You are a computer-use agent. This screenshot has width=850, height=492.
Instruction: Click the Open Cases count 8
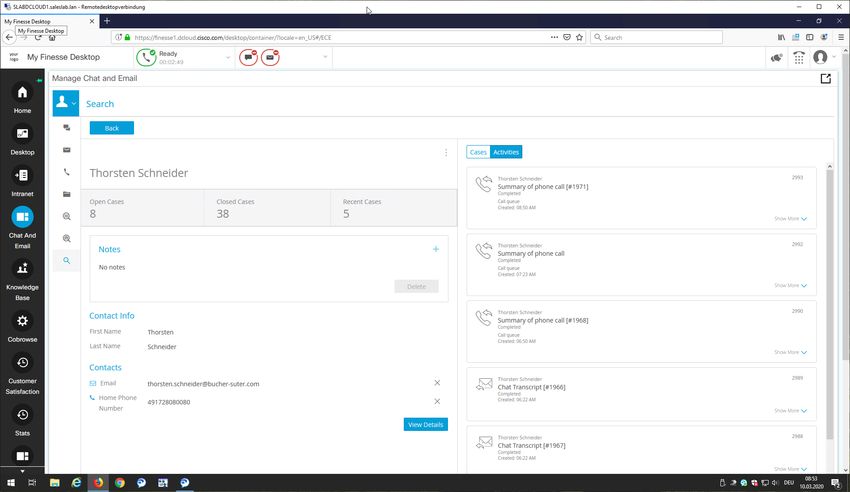tap(93, 214)
